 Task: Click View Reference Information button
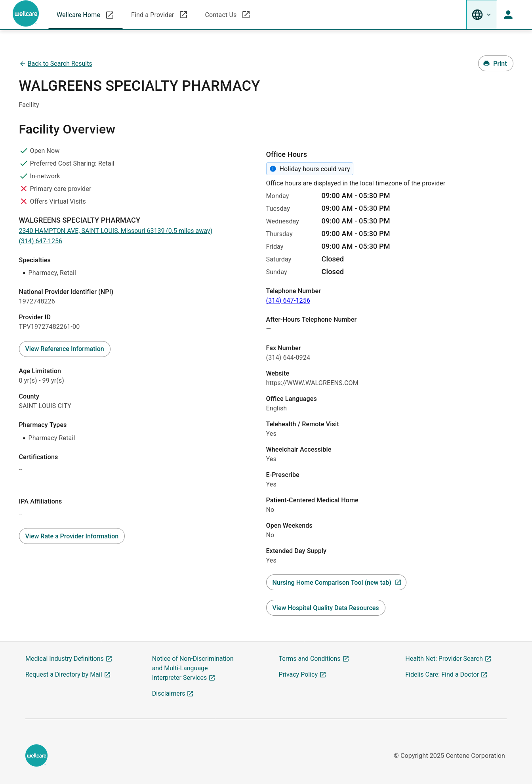[65, 349]
